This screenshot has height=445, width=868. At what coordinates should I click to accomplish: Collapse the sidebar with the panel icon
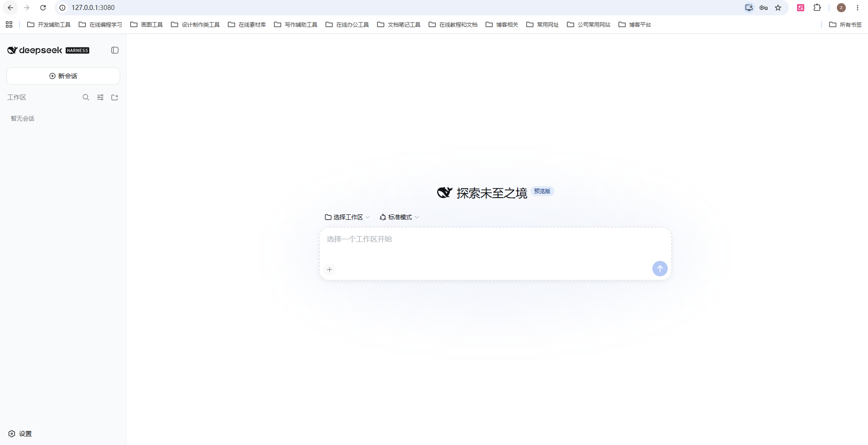coord(115,50)
